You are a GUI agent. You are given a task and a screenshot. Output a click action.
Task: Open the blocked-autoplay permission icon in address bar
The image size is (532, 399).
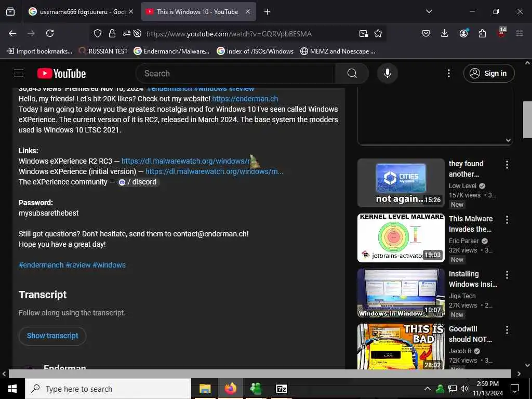(x=137, y=33)
